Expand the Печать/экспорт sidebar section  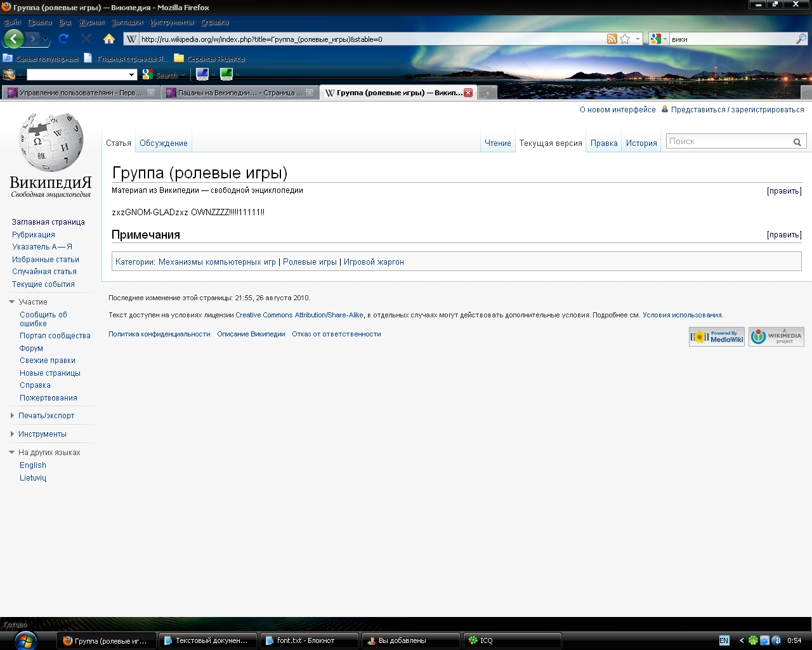point(12,416)
